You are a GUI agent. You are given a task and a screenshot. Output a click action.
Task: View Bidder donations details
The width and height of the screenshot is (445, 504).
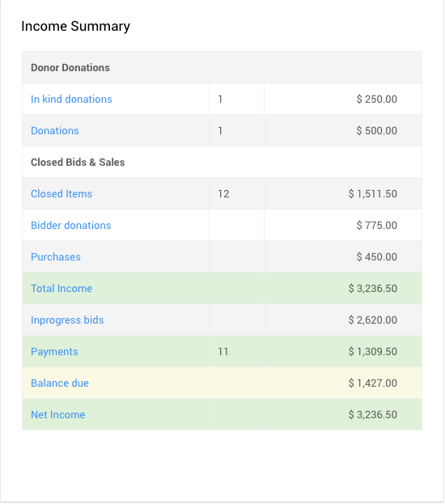[x=70, y=226]
